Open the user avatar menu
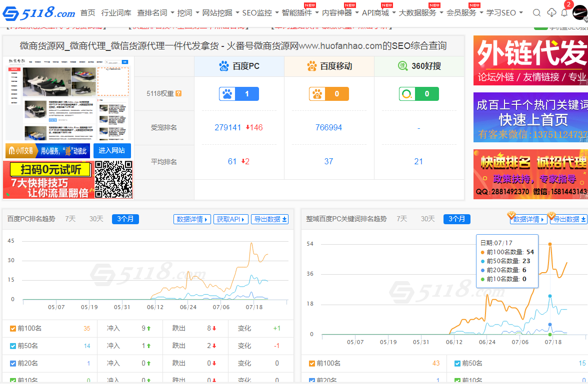This screenshot has width=588, height=384. (x=580, y=13)
